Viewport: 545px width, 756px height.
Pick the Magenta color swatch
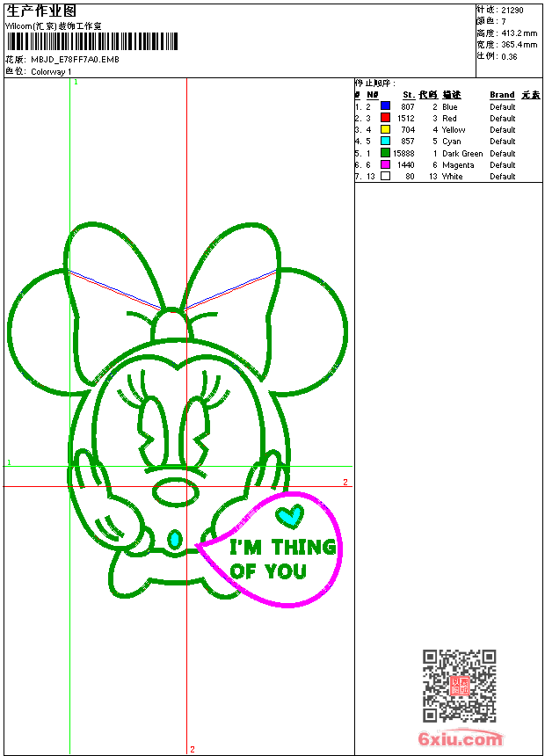385,164
